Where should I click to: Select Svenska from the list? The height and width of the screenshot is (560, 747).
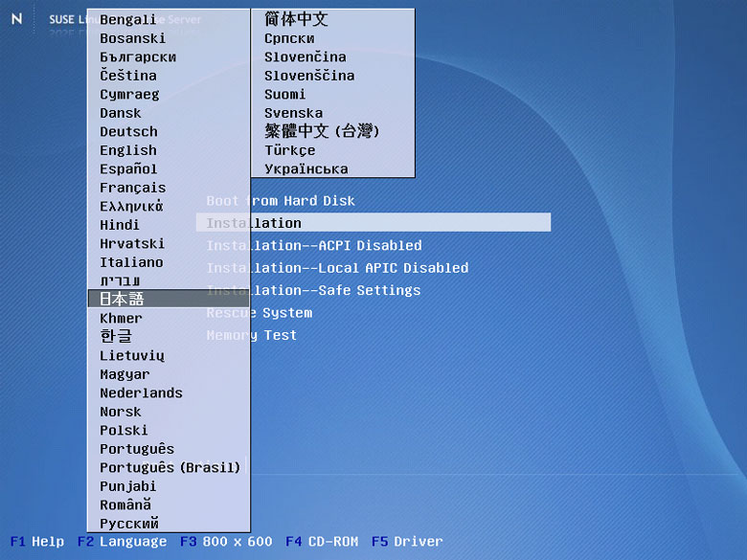[293, 113]
